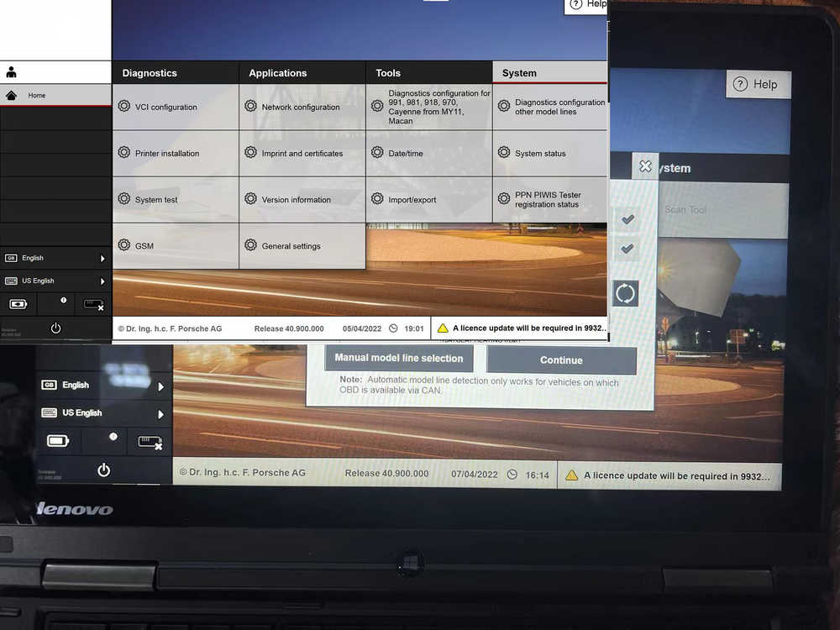Open General settings tile
This screenshot has height=630, width=840.
[302, 246]
